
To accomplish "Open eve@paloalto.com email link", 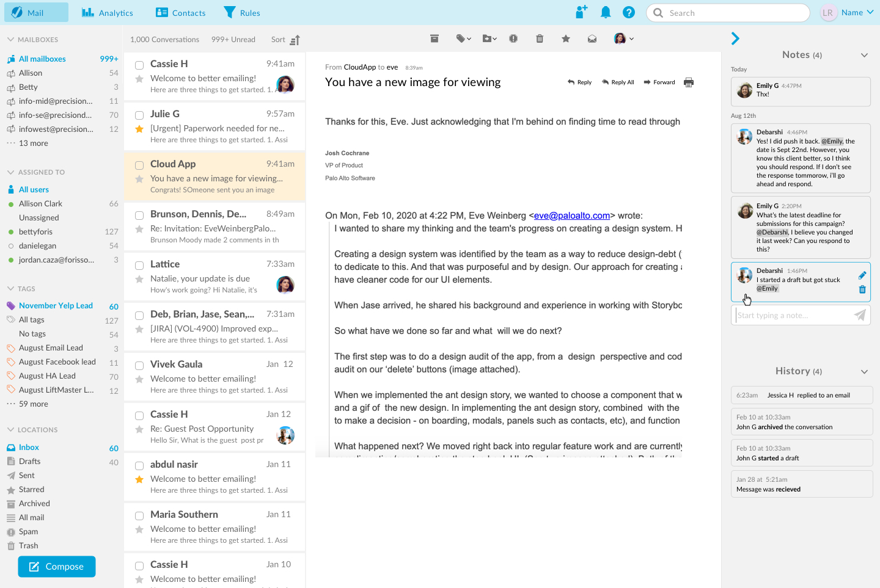I will click(572, 216).
